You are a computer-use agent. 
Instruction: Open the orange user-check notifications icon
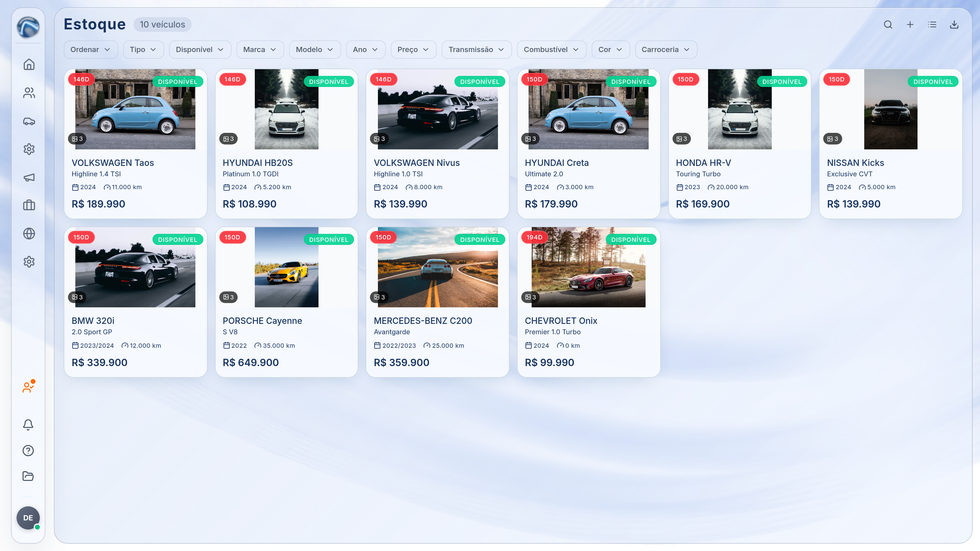click(x=29, y=387)
